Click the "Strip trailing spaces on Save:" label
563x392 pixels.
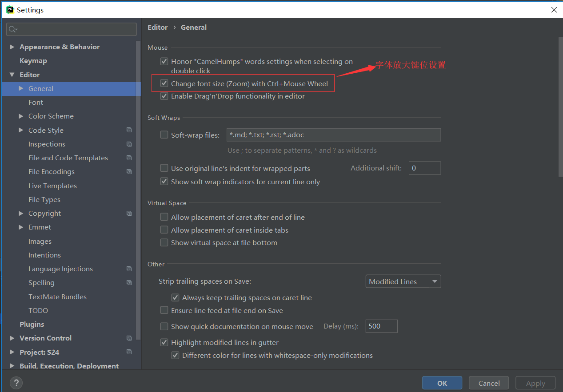(x=205, y=281)
